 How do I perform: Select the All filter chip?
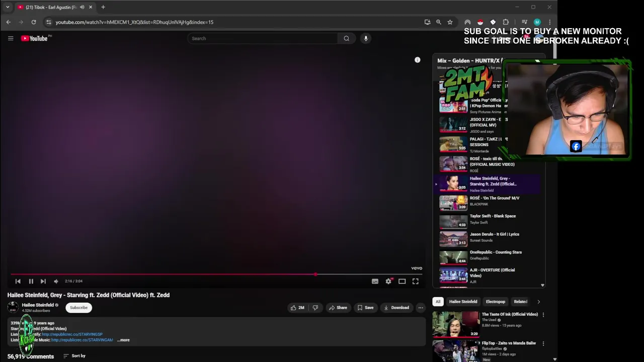(x=438, y=302)
